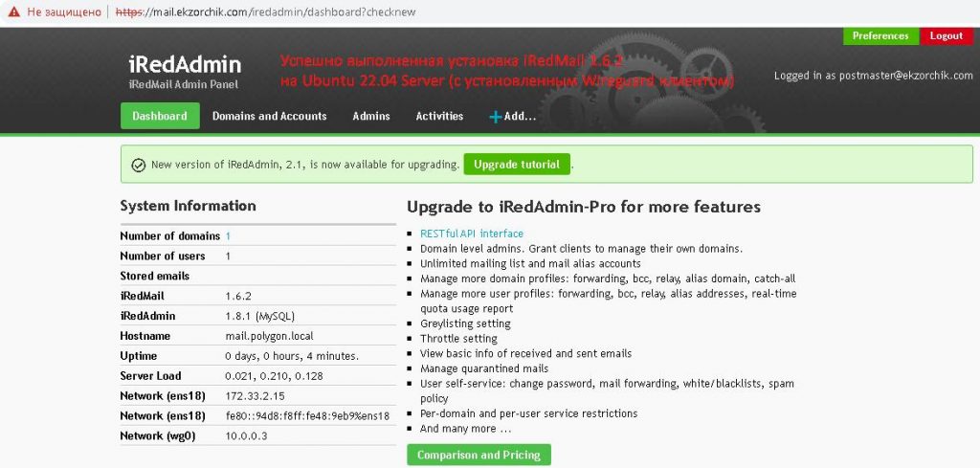The height and width of the screenshot is (468, 980).
Task: Go to Domains and Accounts menu
Action: click(269, 116)
